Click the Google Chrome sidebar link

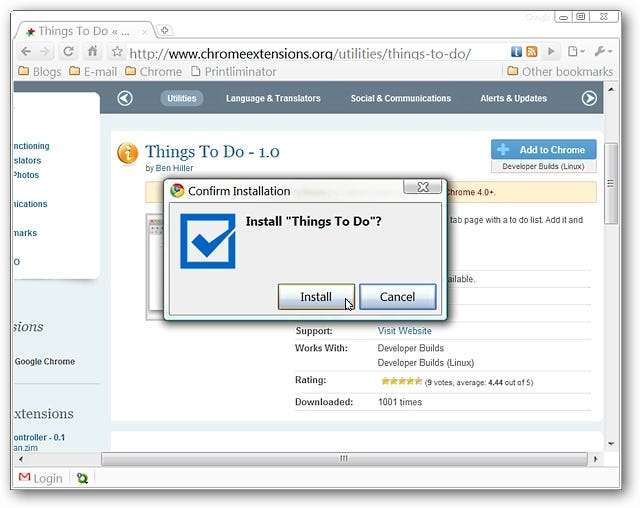(45, 362)
